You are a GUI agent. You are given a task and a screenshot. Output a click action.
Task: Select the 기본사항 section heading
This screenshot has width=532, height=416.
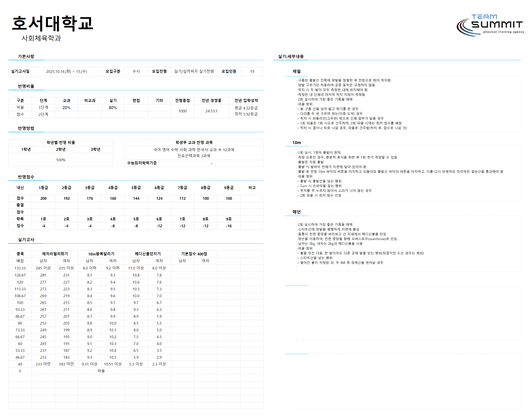(x=26, y=56)
